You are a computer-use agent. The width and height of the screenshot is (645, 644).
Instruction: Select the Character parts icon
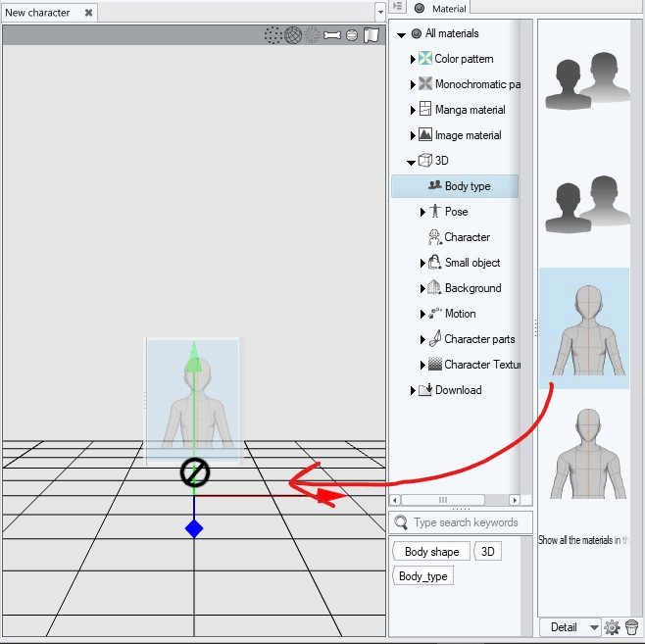coord(435,338)
